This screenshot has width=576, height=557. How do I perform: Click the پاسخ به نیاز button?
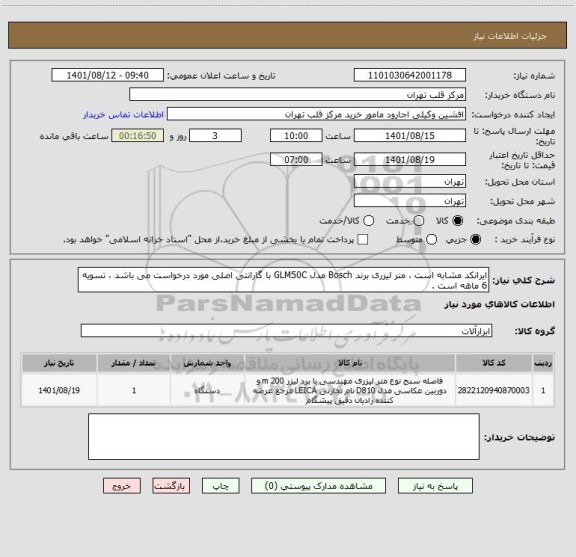435,486
